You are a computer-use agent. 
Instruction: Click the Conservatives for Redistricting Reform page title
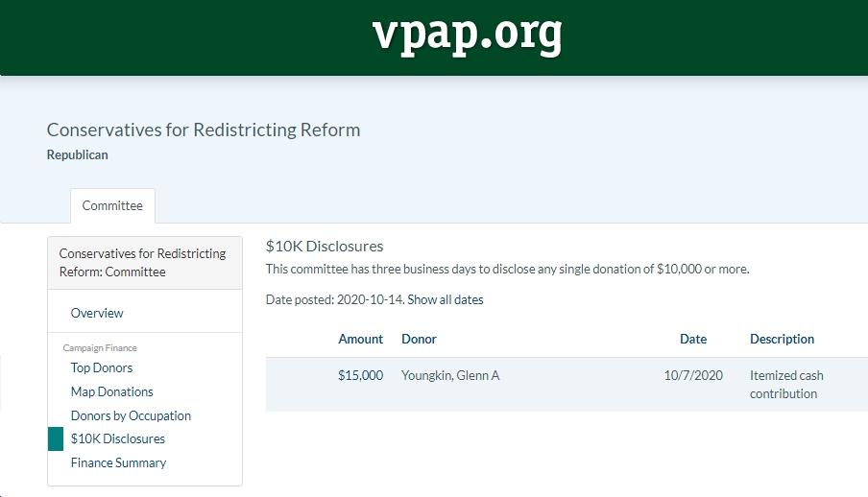click(x=204, y=130)
